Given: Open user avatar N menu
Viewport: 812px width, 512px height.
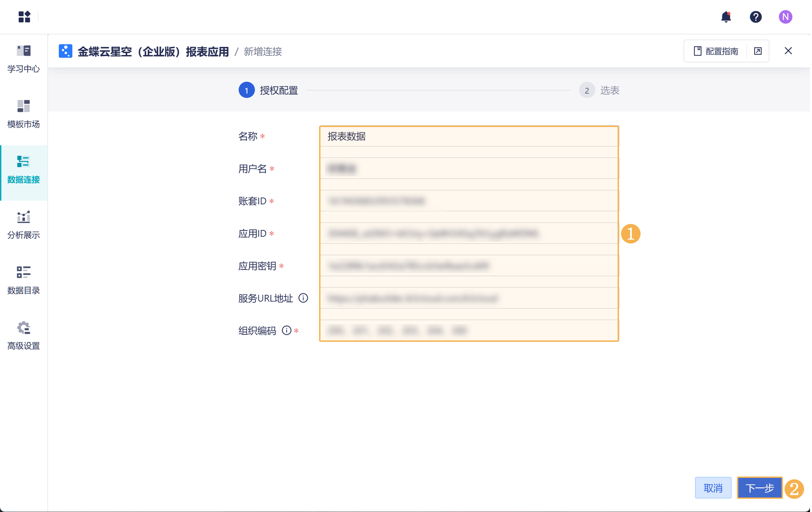Looking at the screenshot, I should (785, 17).
